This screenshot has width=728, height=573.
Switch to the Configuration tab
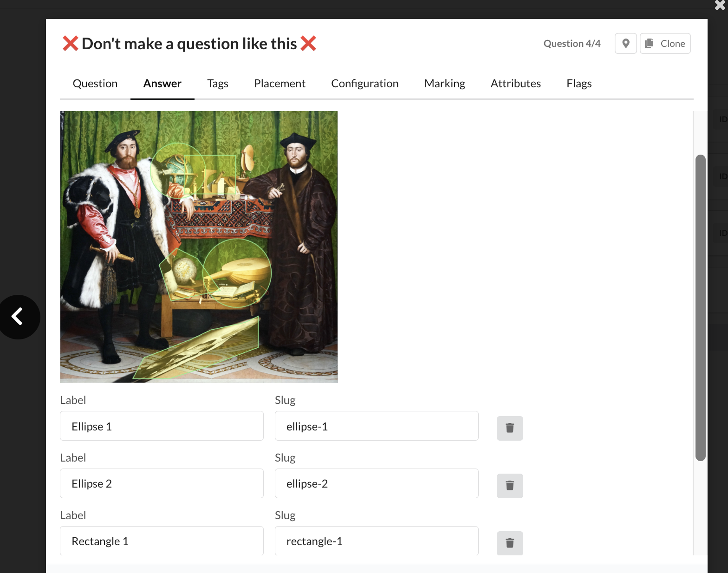coord(364,84)
